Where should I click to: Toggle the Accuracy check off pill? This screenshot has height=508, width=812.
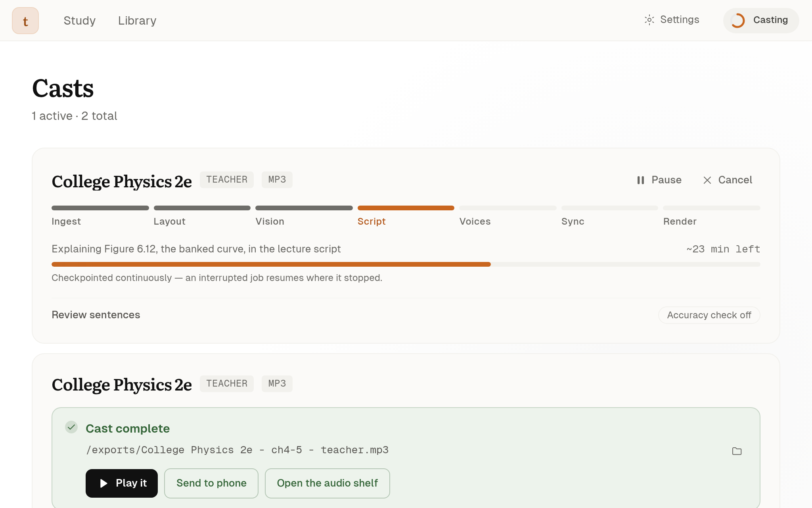point(709,315)
